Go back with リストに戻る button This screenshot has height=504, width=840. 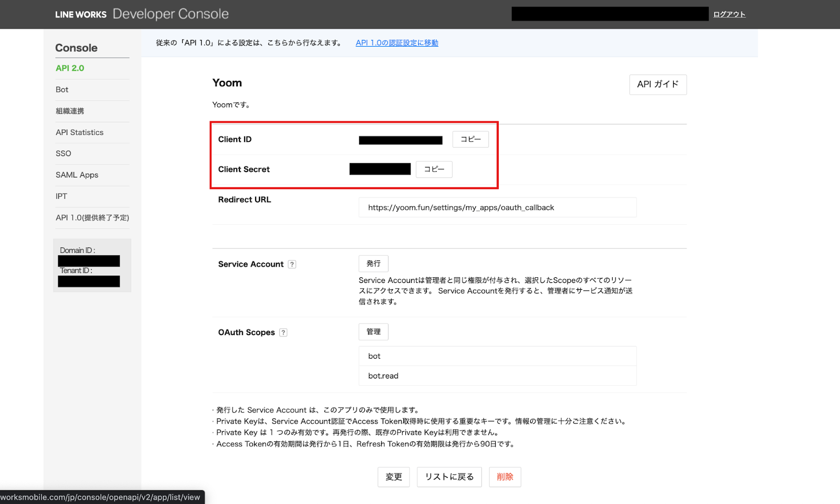(449, 477)
